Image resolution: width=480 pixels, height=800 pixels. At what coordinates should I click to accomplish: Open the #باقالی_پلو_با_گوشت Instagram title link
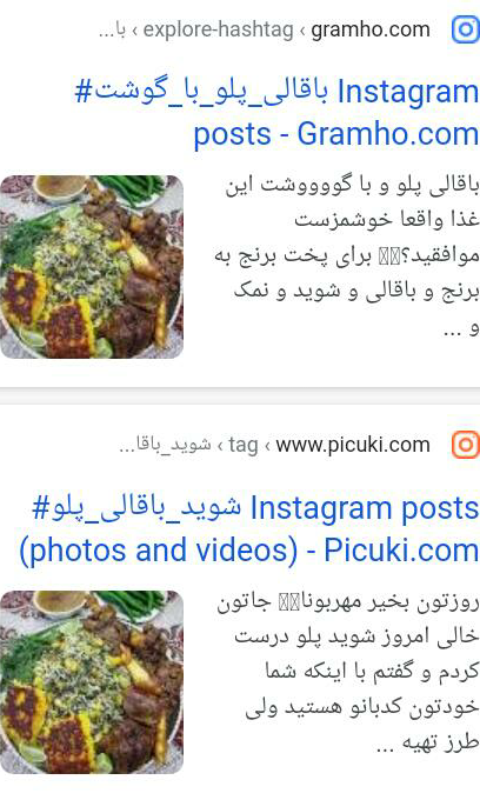click(x=276, y=92)
